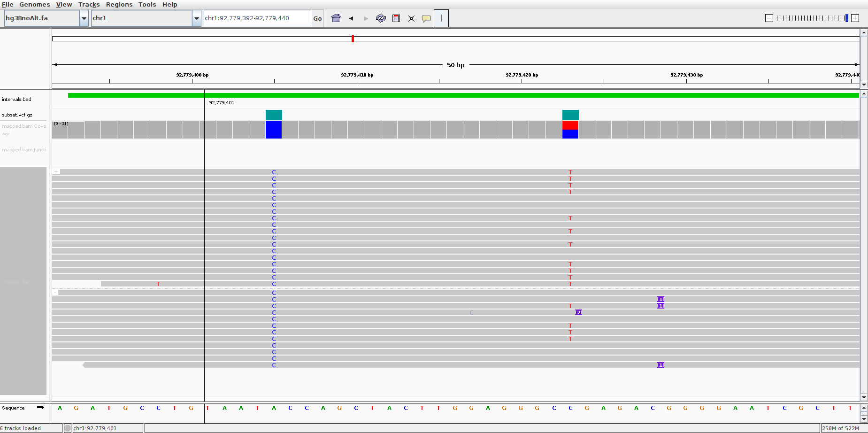Click the first teal VCF variant block
Screen dimensions: 868x433
(274, 115)
